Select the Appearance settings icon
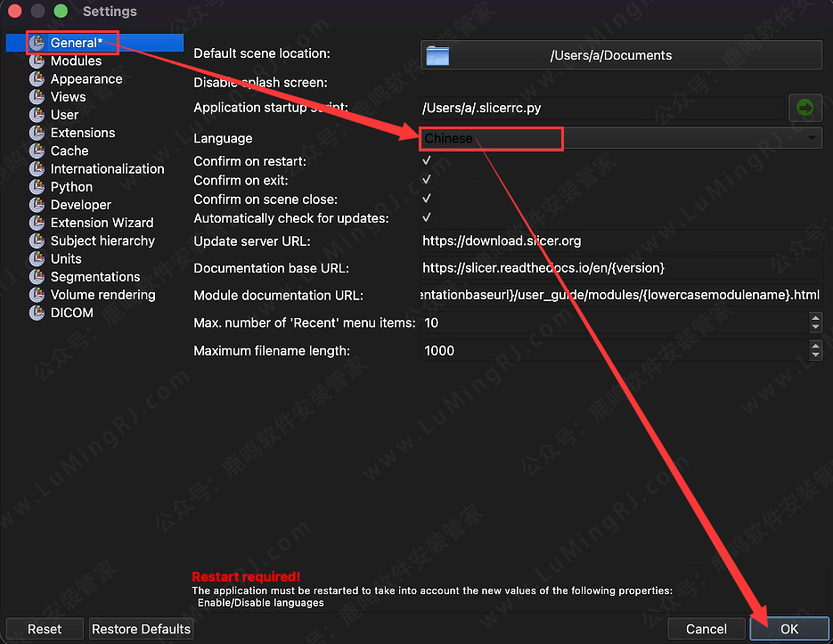 point(37,78)
